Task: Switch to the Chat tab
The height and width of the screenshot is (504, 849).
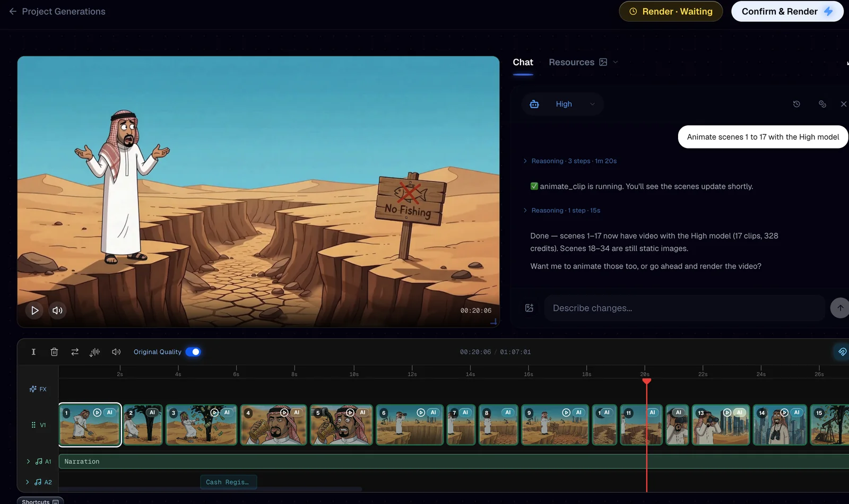Action: pyautogui.click(x=523, y=62)
